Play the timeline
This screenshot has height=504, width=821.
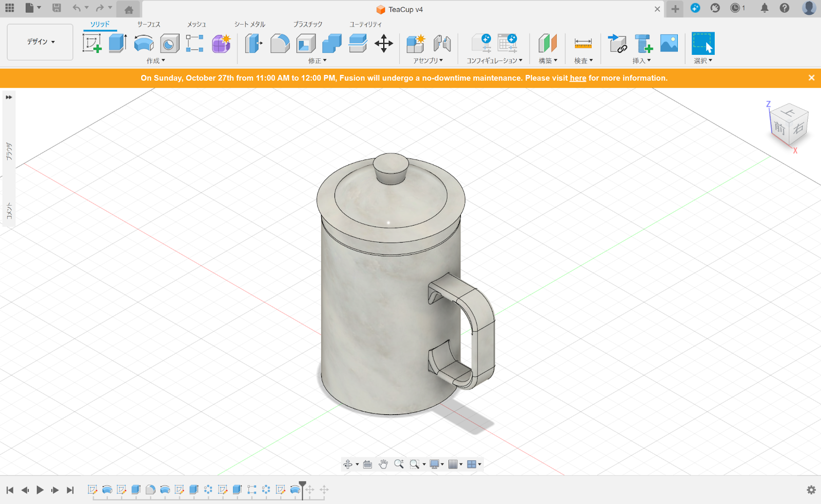40,490
